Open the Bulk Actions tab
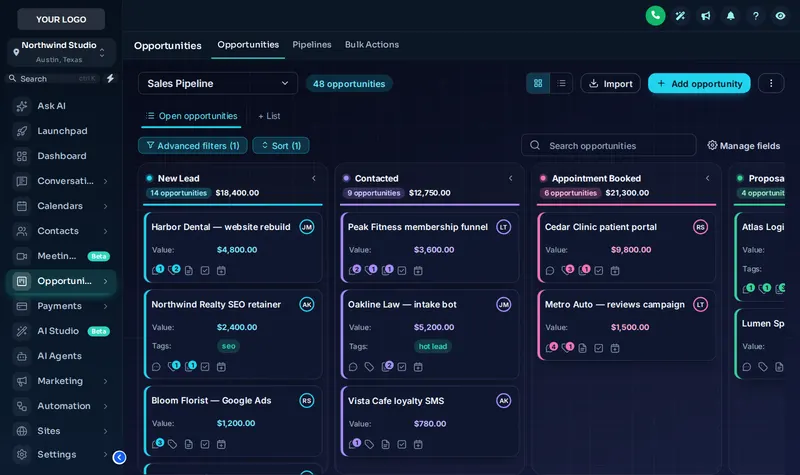Viewport: 800px width, 475px height. (372, 44)
